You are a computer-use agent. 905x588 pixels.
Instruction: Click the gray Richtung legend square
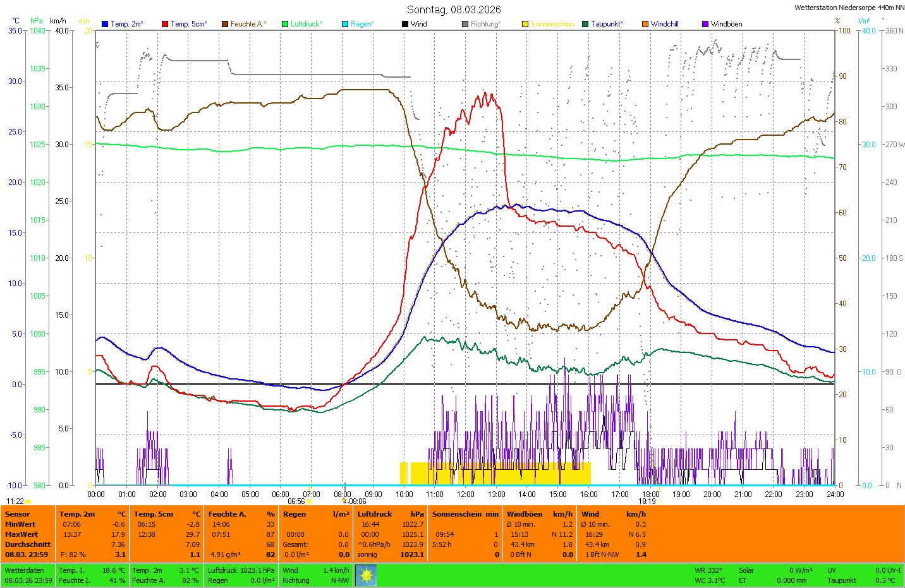coord(465,24)
